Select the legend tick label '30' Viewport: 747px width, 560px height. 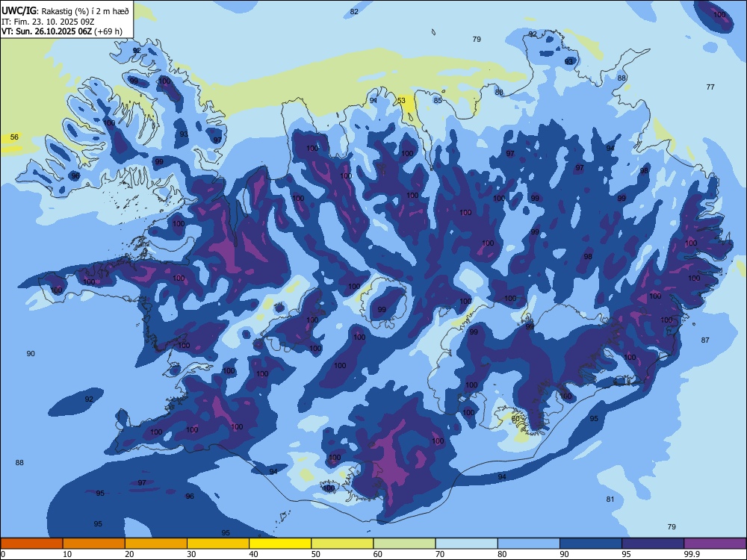(191, 554)
